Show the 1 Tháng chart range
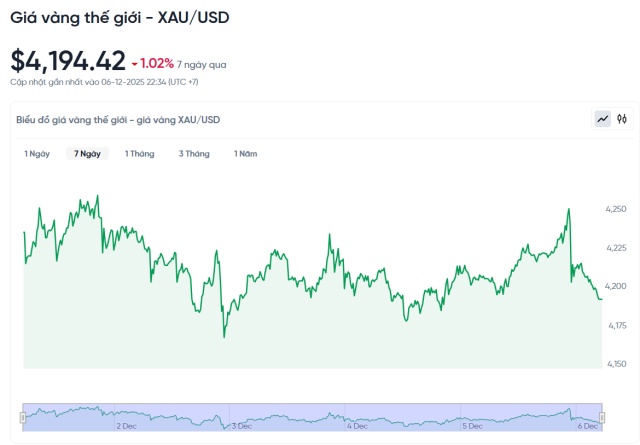 point(139,154)
